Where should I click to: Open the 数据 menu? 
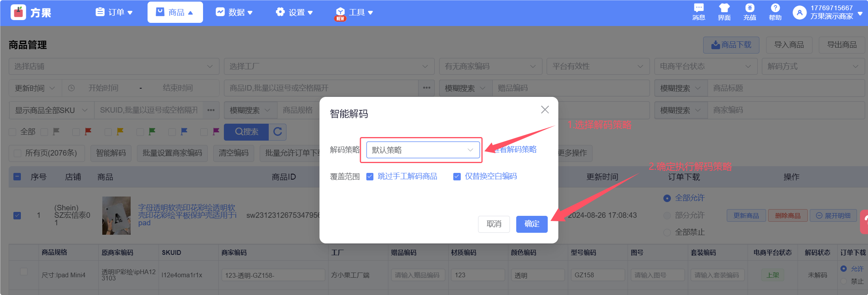234,13
